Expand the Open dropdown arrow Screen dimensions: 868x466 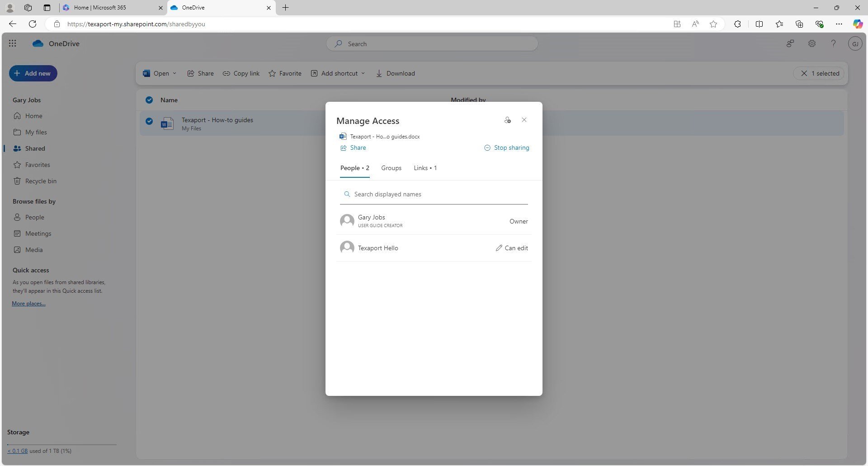175,73
